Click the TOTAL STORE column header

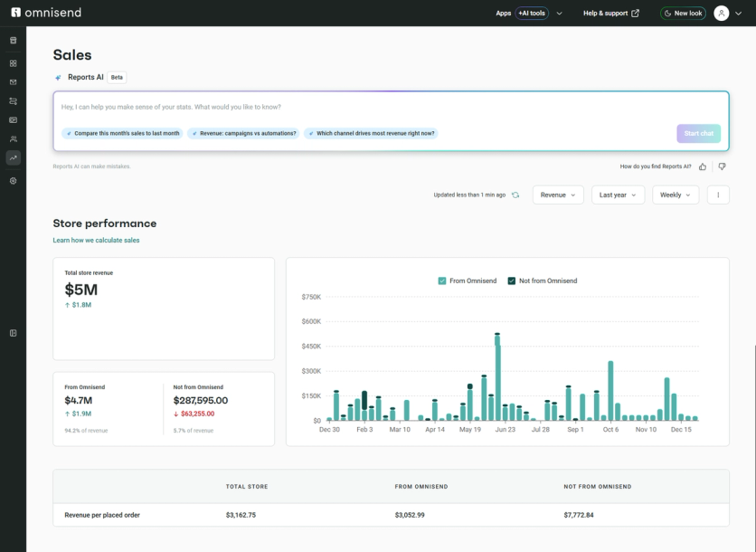[247, 486]
